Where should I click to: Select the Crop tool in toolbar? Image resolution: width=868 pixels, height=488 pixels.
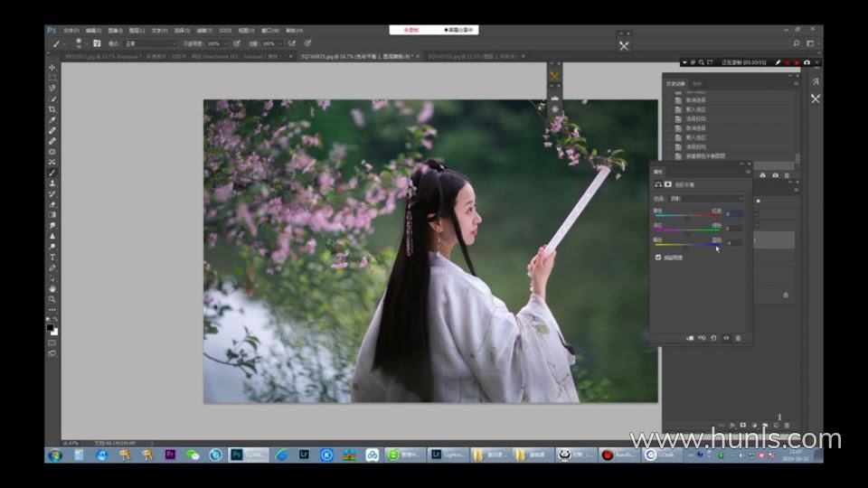(52, 109)
